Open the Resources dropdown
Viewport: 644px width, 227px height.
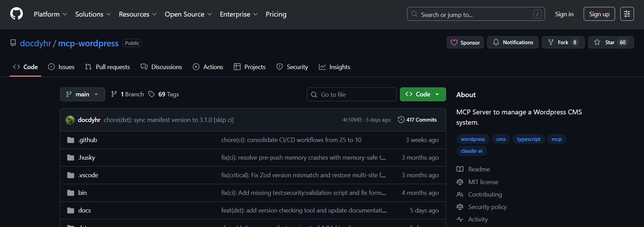138,14
